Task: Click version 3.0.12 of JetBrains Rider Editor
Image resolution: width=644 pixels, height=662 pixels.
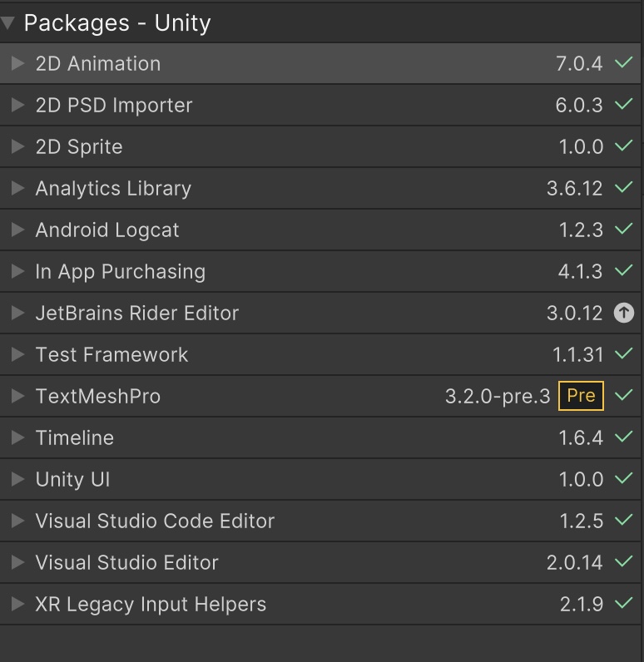Action: click(x=574, y=314)
